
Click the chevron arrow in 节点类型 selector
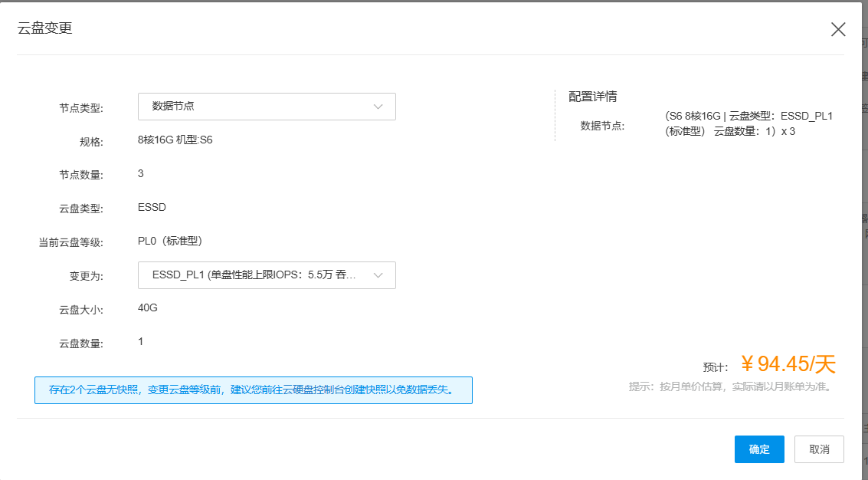point(378,107)
